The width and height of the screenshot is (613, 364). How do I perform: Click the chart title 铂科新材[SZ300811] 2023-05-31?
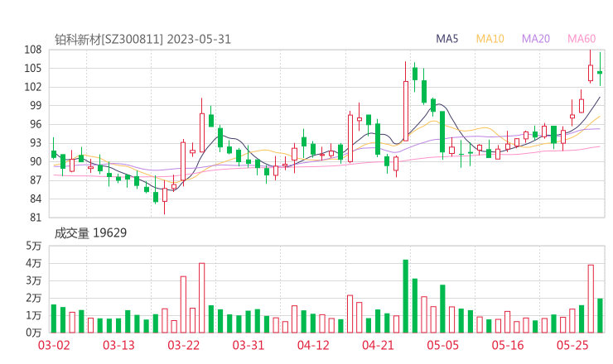click(x=142, y=40)
